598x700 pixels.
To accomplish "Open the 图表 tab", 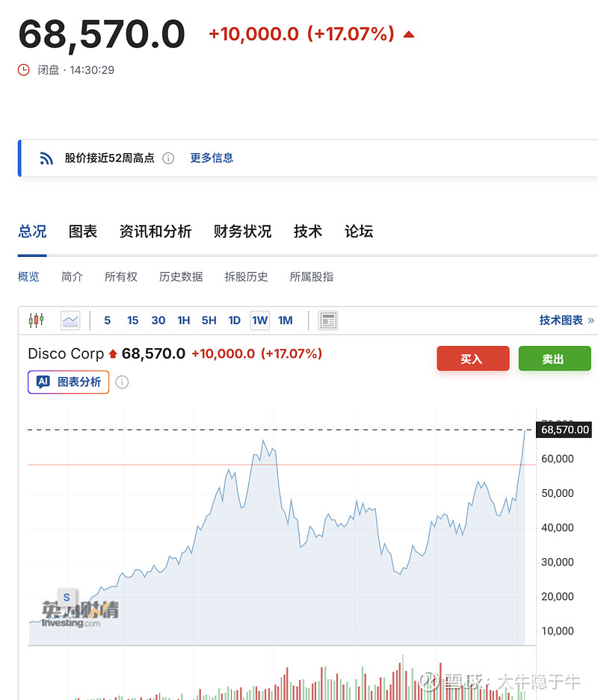I will coord(83,232).
